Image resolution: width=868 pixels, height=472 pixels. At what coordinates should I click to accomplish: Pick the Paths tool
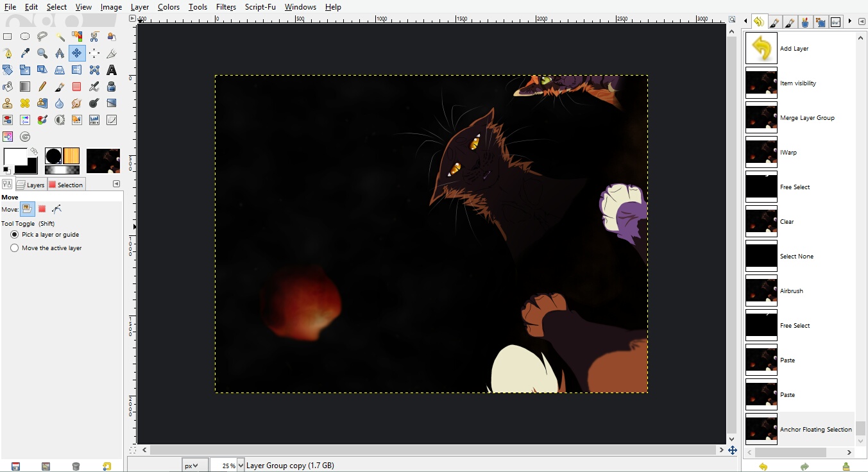(x=7, y=53)
